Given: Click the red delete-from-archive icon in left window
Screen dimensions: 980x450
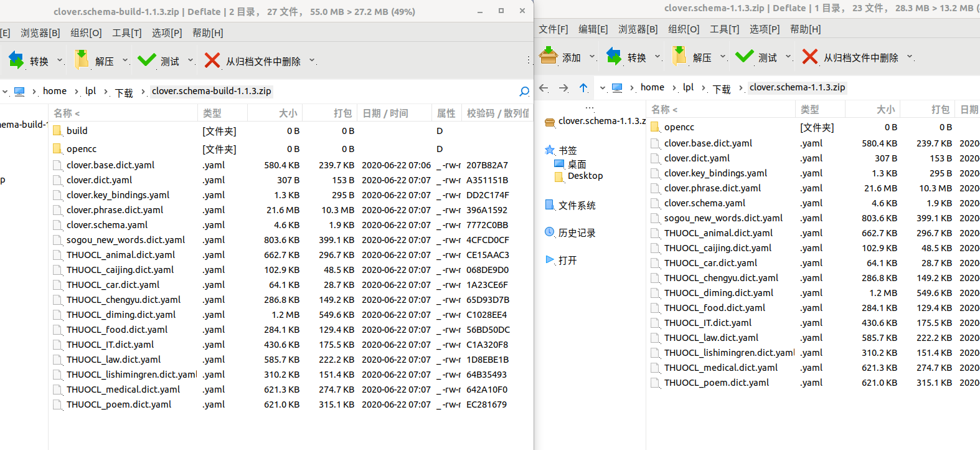Looking at the screenshot, I should (212, 60).
